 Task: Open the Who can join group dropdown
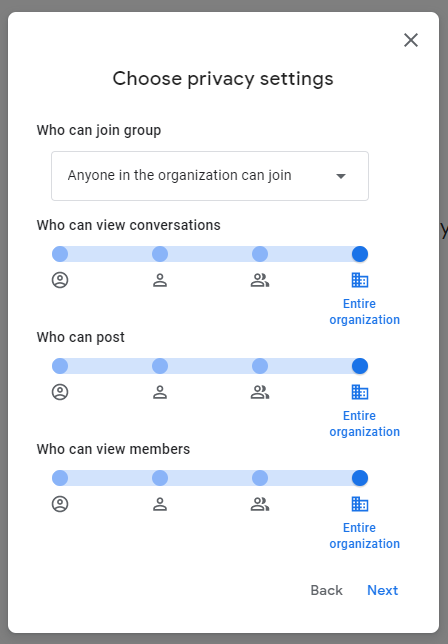pos(210,176)
